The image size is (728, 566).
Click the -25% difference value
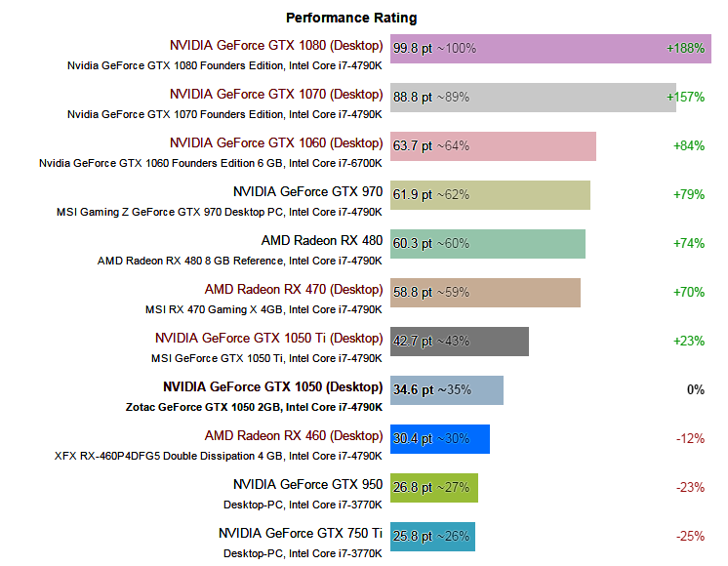(x=690, y=536)
